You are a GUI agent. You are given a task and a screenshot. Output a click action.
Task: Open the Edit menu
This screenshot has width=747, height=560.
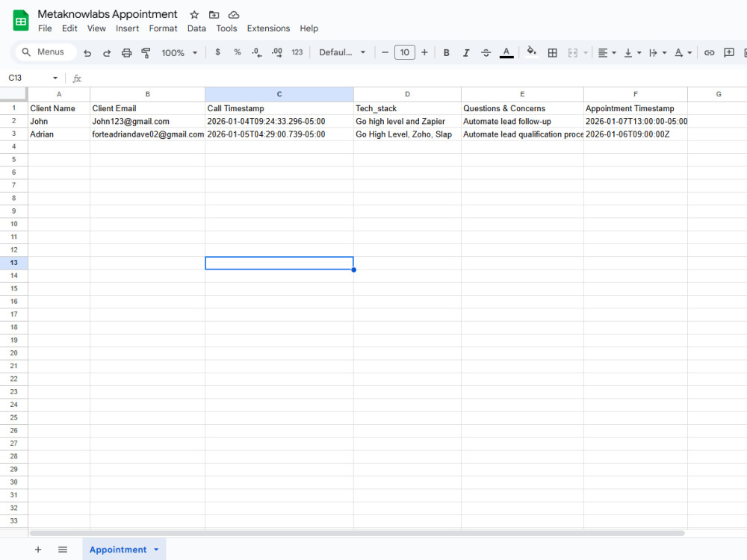click(69, 28)
